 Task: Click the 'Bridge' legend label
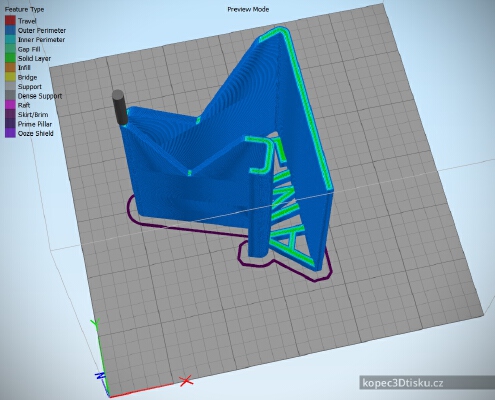coord(27,77)
